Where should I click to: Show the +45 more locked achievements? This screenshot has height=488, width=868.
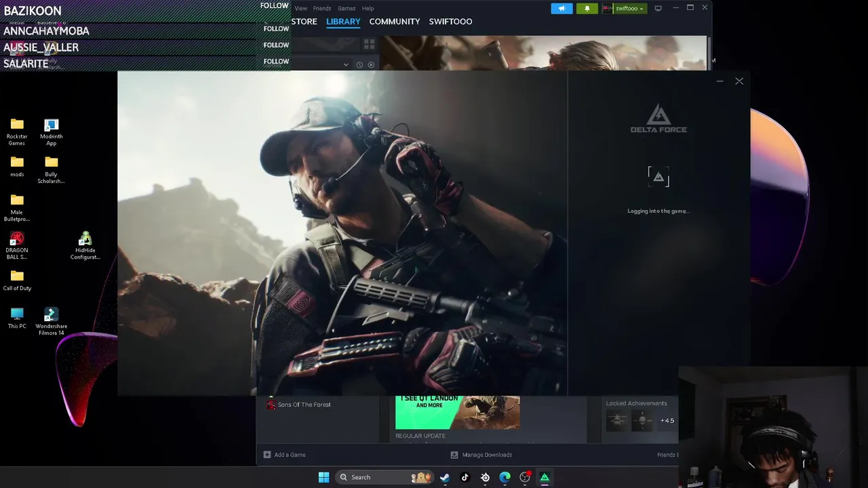(x=667, y=421)
